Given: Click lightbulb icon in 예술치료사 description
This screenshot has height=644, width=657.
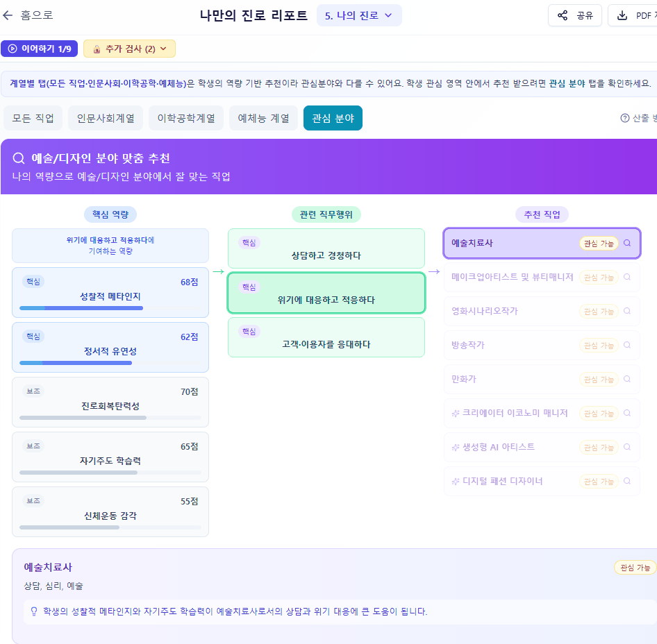Looking at the screenshot, I should click(34, 612).
